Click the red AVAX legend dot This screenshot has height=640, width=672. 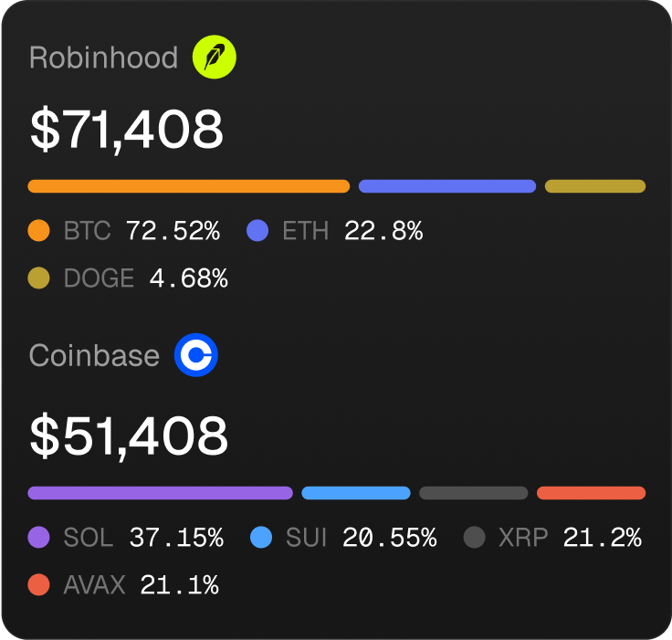click(38, 584)
